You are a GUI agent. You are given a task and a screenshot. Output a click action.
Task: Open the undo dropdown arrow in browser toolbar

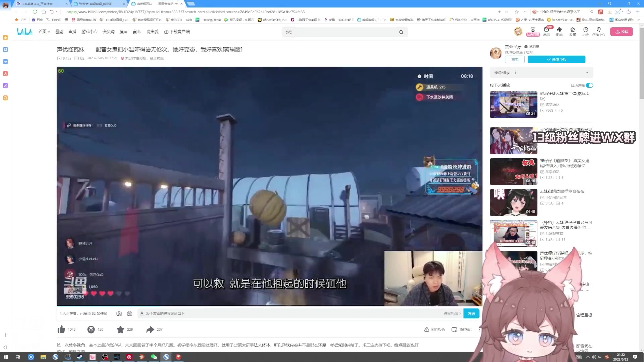57,12
